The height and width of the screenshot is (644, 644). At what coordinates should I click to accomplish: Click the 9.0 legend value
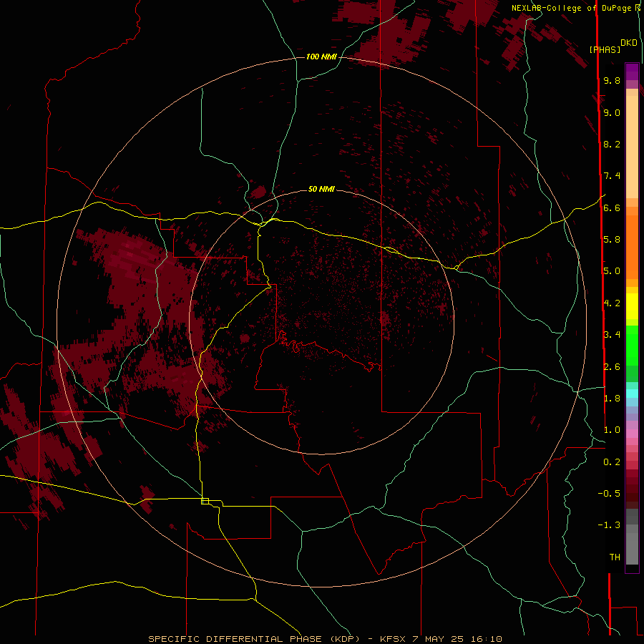(612, 112)
